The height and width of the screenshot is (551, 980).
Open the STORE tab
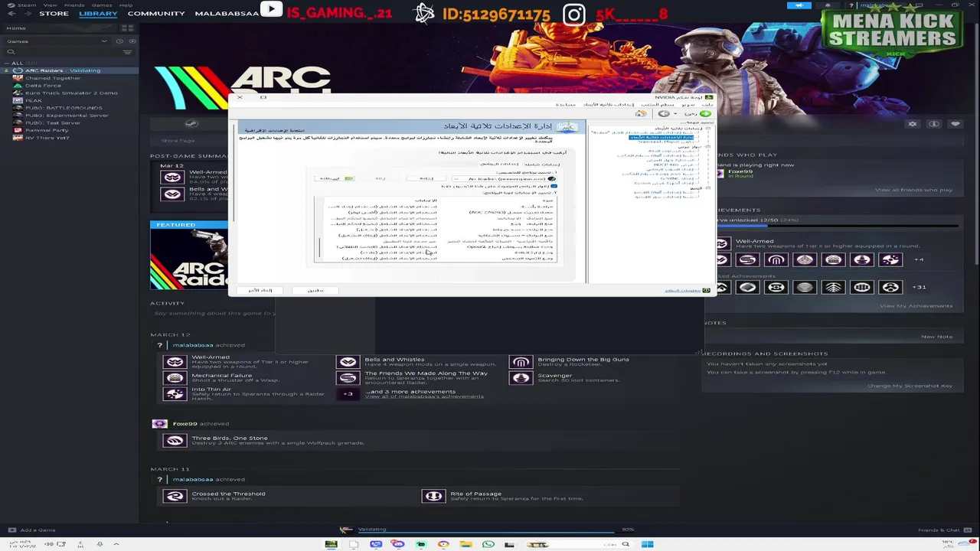pyautogui.click(x=54, y=14)
